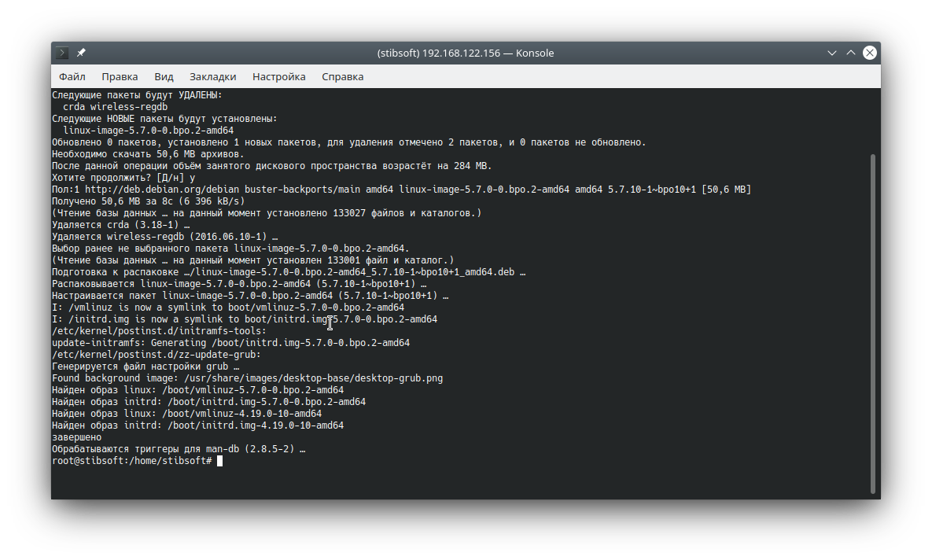Click 'Необходимо скачать 50,6 MB' line

(148, 154)
